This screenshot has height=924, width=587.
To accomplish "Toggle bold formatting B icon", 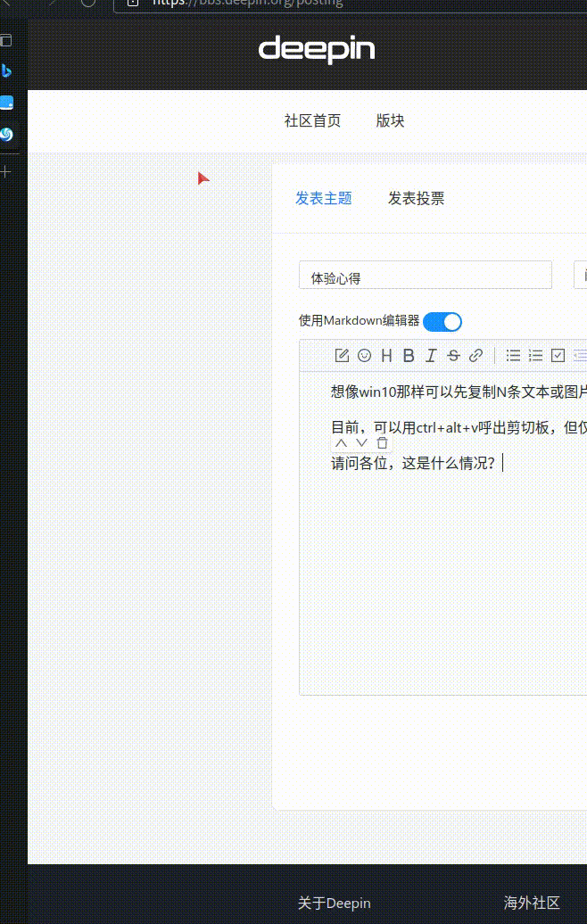I will pos(409,355).
